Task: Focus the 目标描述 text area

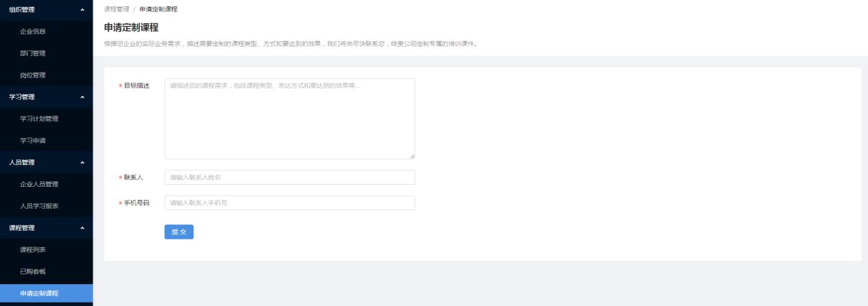Action: [289, 118]
